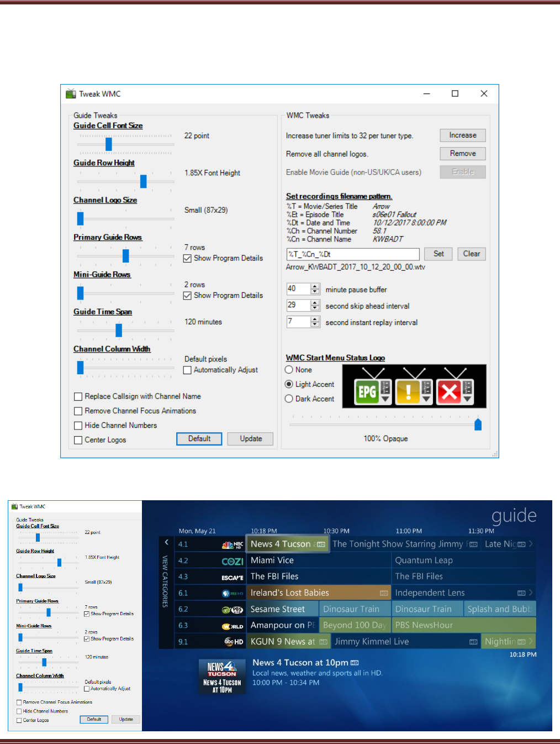560x744 pixels.
Task: Check Replace Callsign with Channel Name
Action: pos(78,396)
